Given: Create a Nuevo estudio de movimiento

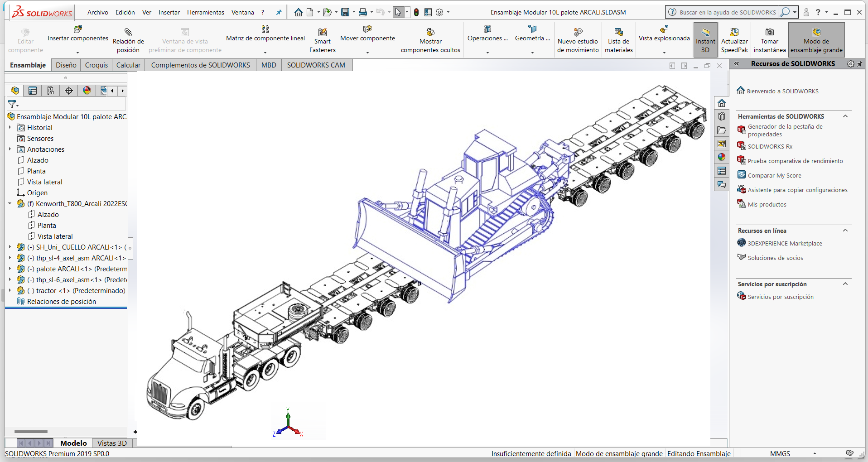Looking at the screenshot, I should click(578, 33).
